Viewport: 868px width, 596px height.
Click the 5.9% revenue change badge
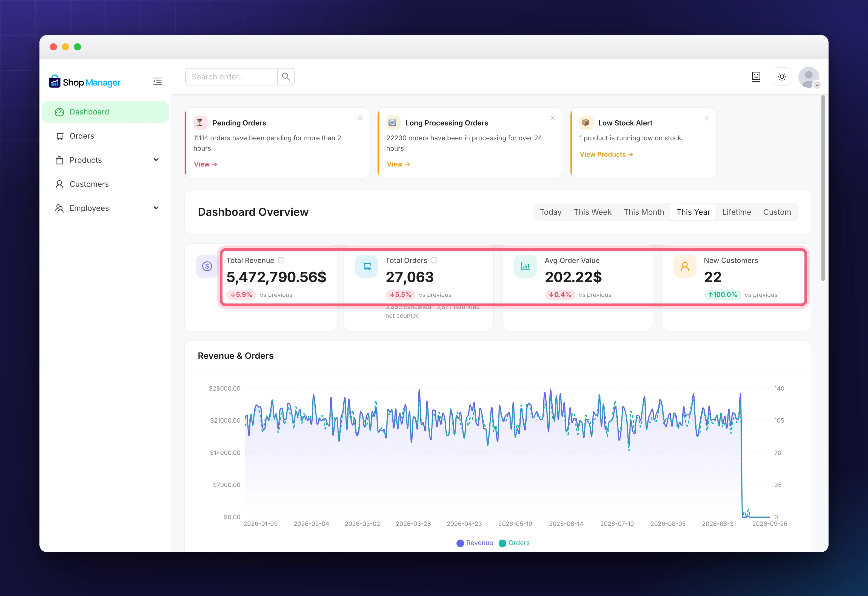(241, 295)
